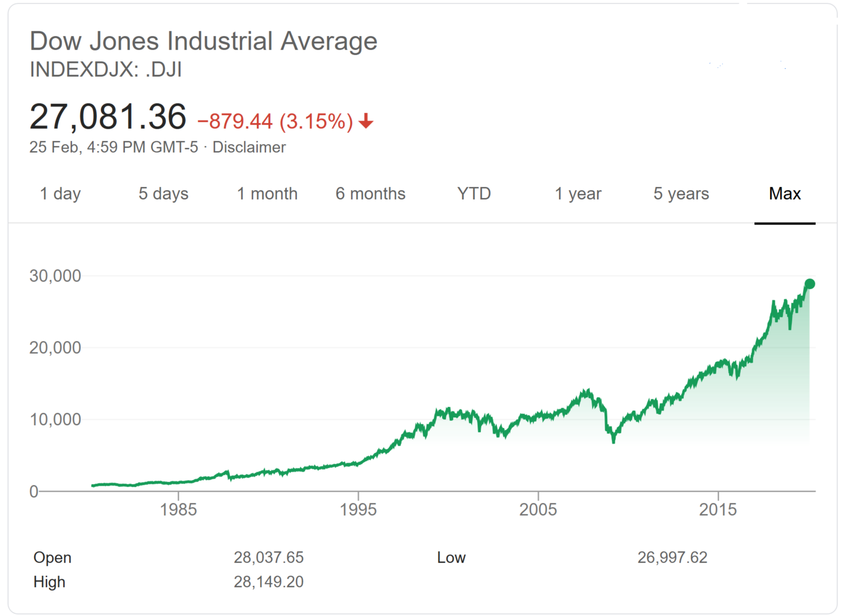
Task: Click the INDEXDJX: .DJI ticker text
Action: pos(106,70)
